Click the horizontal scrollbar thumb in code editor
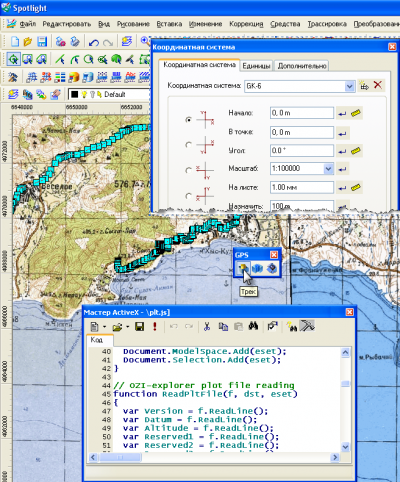The width and height of the screenshot is (400, 482). [x=120, y=457]
